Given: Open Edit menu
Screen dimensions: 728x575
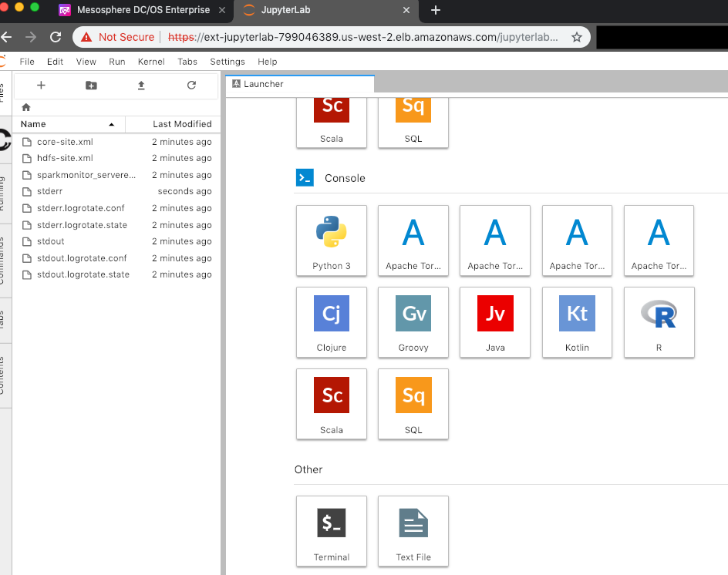Looking at the screenshot, I should click(x=55, y=62).
